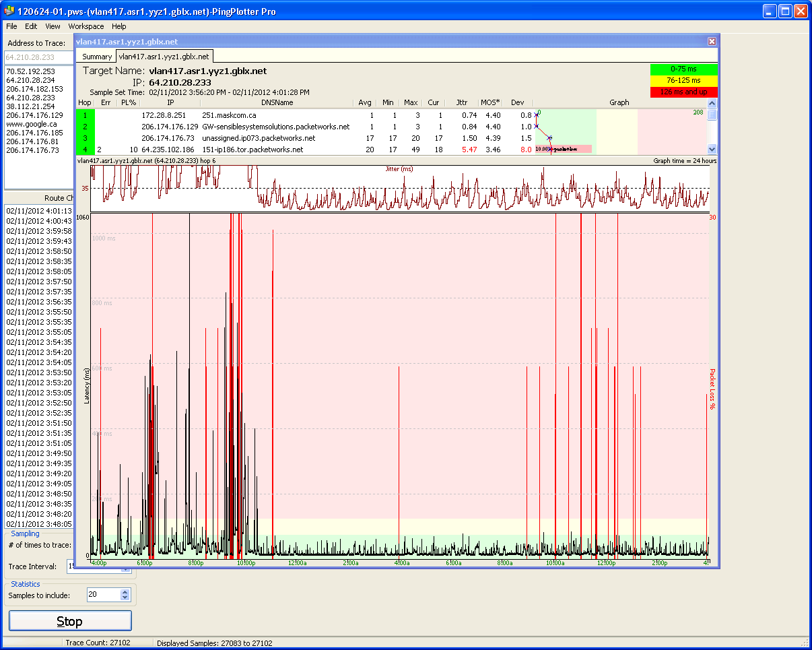This screenshot has height=650, width=812.
Task: Select route change entry 02/11/2012 3:59:58
Action: tap(39, 231)
